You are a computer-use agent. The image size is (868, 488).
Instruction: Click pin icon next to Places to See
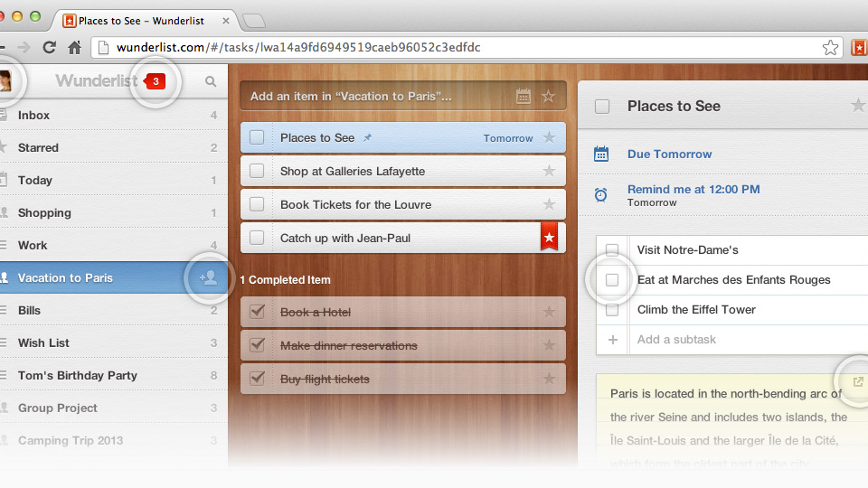pyautogui.click(x=367, y=137)
